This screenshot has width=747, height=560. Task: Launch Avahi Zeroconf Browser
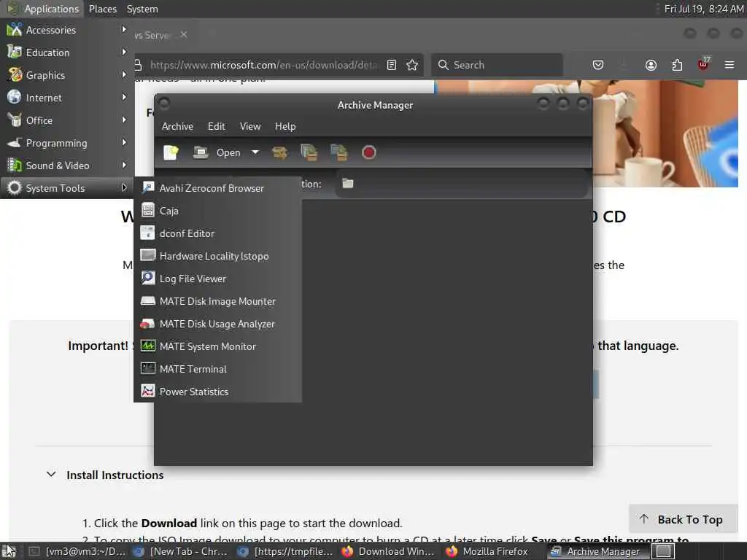217,188
